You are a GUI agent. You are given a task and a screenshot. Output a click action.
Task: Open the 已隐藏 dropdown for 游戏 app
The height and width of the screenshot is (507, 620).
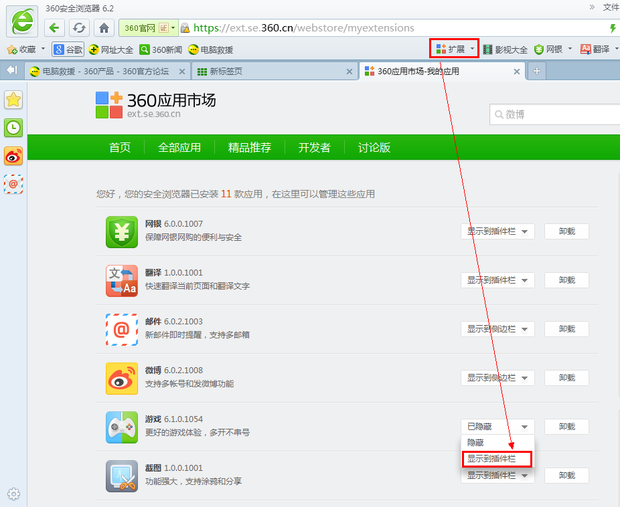pos(497,427)
